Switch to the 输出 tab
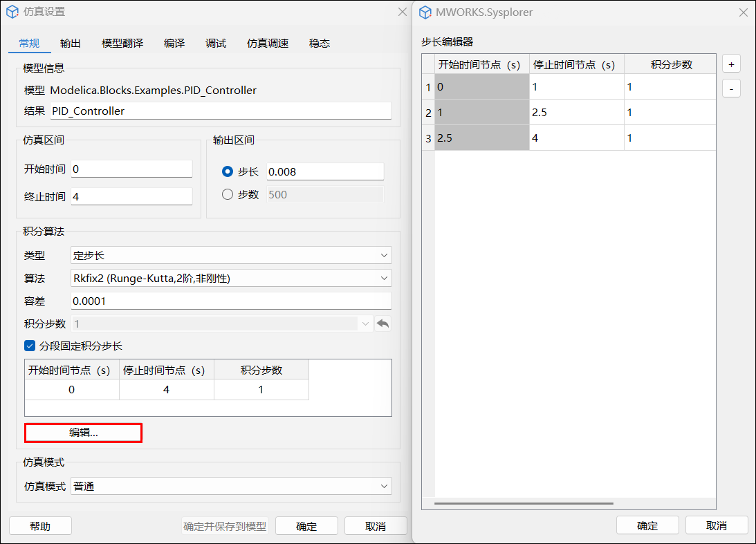The height and width of the screenshot is (544, 756). [x=71, y=43]
